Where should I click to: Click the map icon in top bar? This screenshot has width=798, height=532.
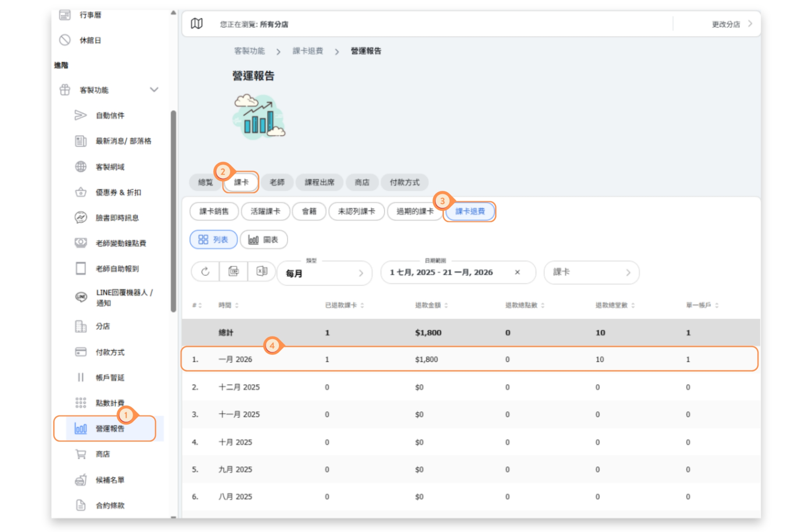pos(197,24)
